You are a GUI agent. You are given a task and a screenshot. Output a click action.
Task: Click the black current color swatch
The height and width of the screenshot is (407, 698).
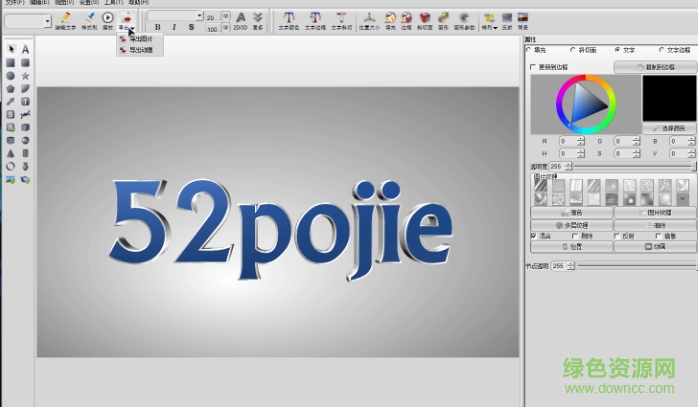point(669,98)
